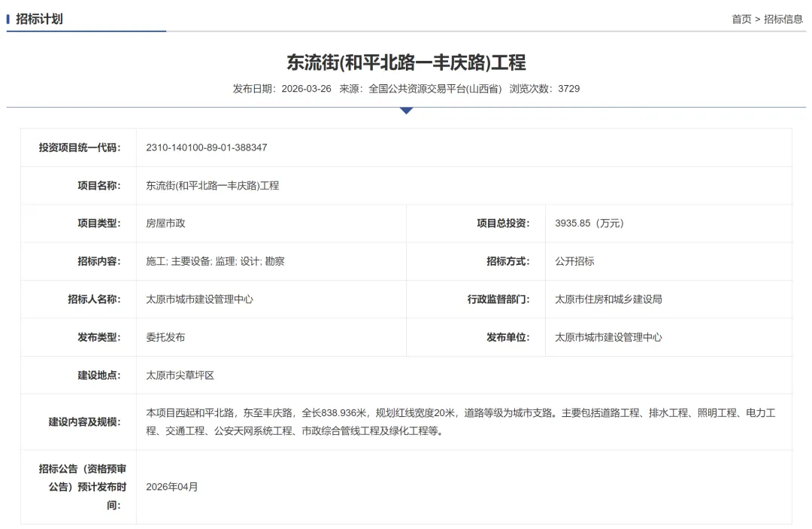This screenshot has width=812, height=529.
Task: Click the project code 2310-140100-89-01-388347
Action: [207, 147]
